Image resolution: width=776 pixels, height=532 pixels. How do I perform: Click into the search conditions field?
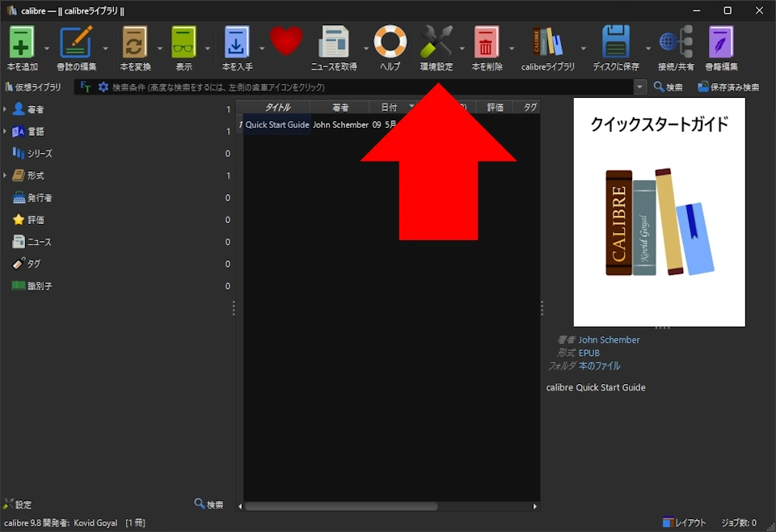(371, 87)
